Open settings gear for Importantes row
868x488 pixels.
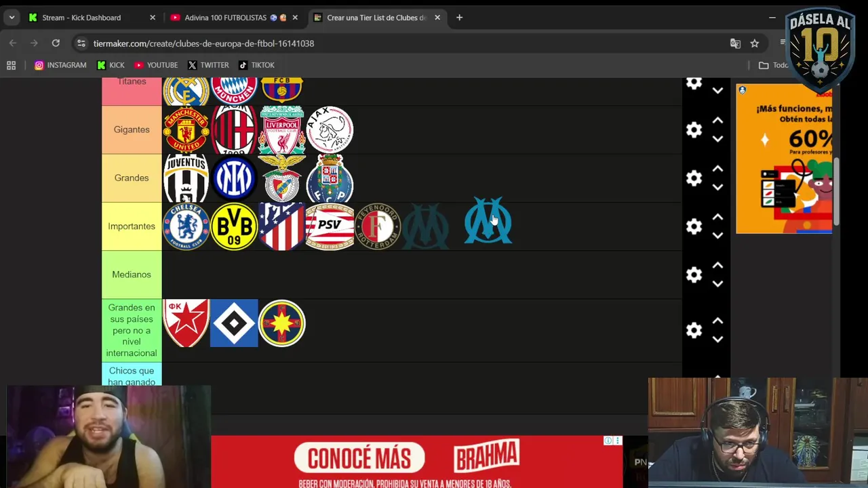click(694, 226)
